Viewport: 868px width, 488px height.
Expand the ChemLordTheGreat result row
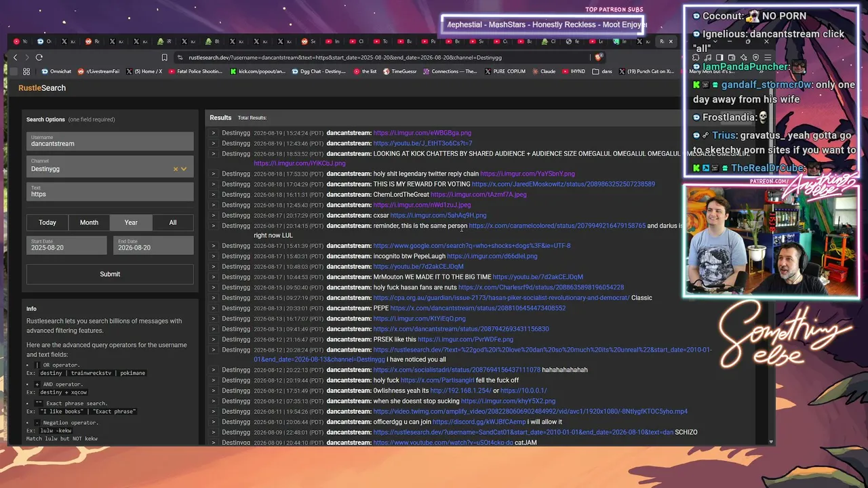click(213, 195)
